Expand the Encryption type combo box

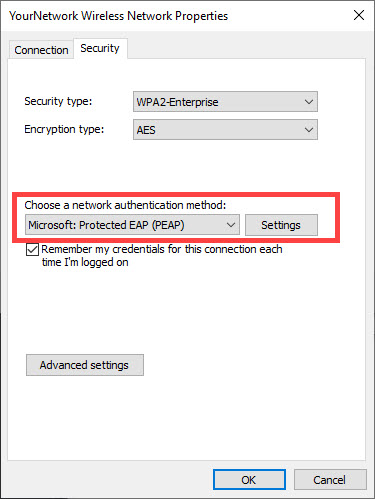[225, 130]
